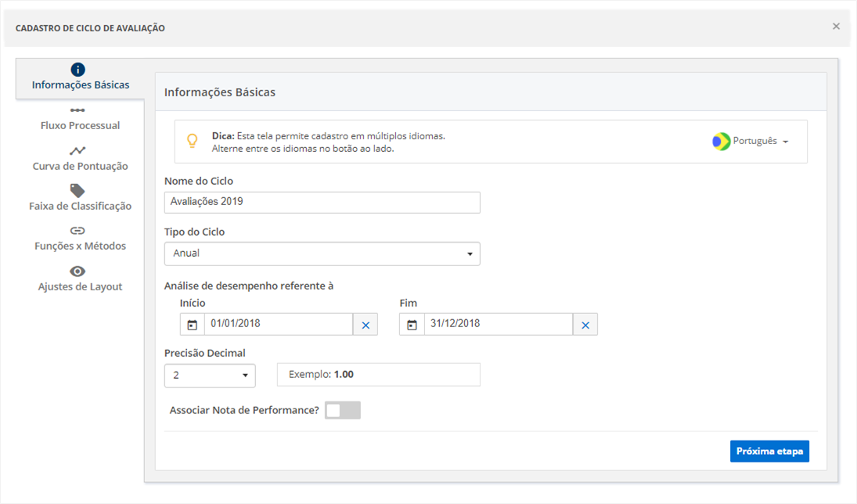
Task: Clear the Início date with X button
Action: [x=365, y=325]
